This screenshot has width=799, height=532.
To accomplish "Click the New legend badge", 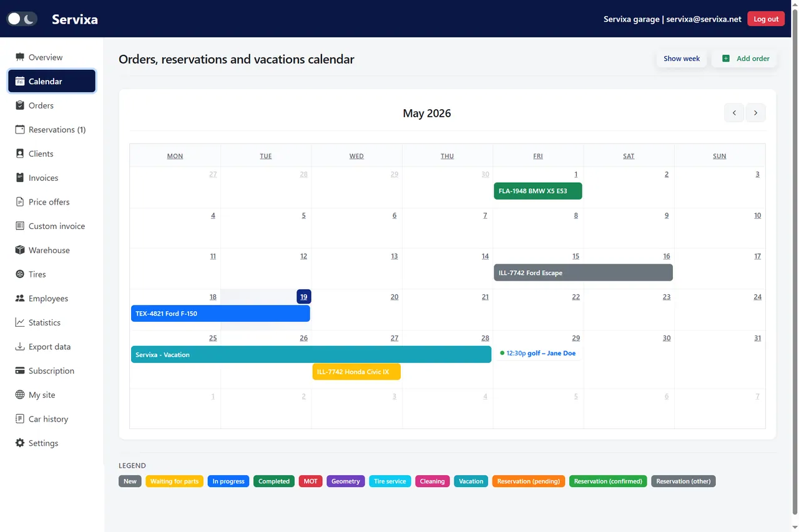I will point(130,481).
